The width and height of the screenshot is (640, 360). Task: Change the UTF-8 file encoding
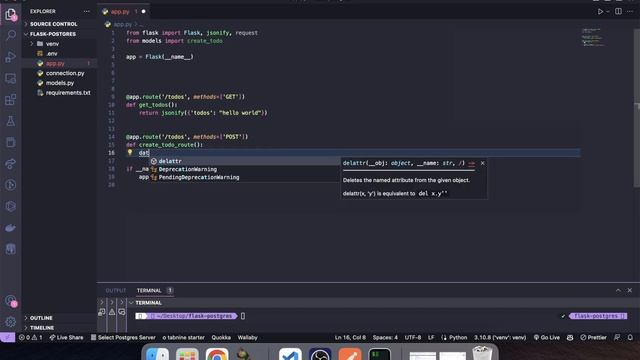(413, 338)
